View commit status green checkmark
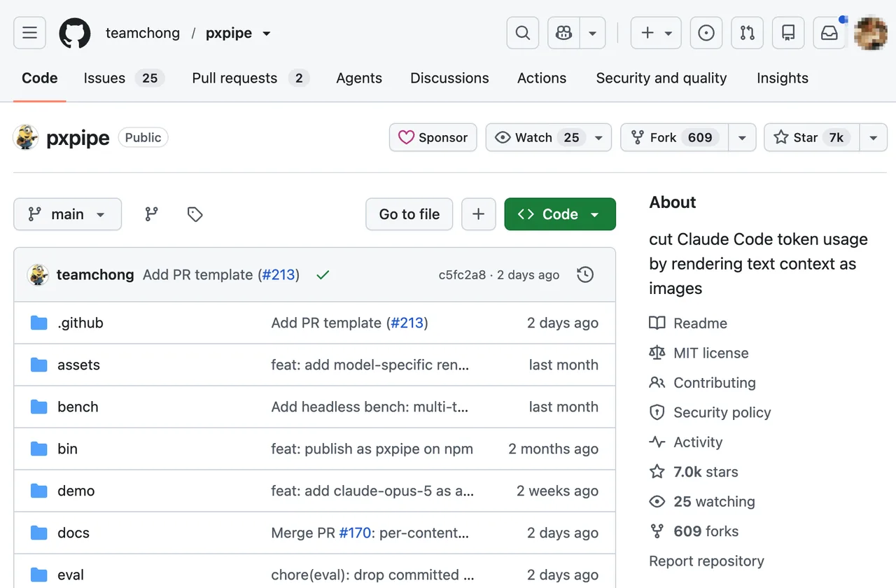 323,275
